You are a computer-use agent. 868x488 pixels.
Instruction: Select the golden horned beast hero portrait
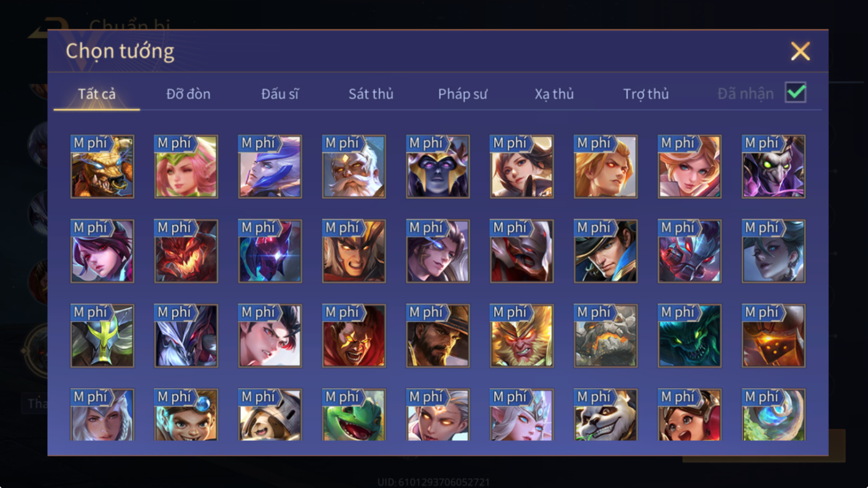point(102,167)
